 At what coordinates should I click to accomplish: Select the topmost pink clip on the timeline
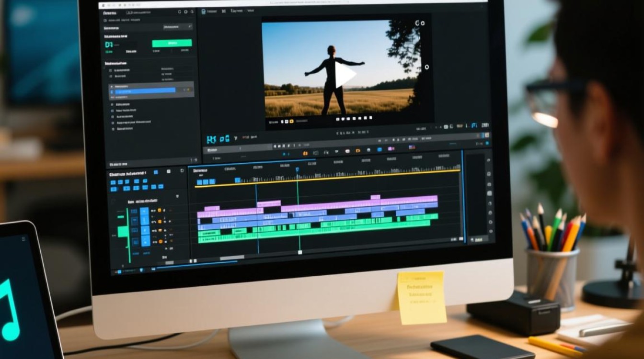(x=375, y=197)
